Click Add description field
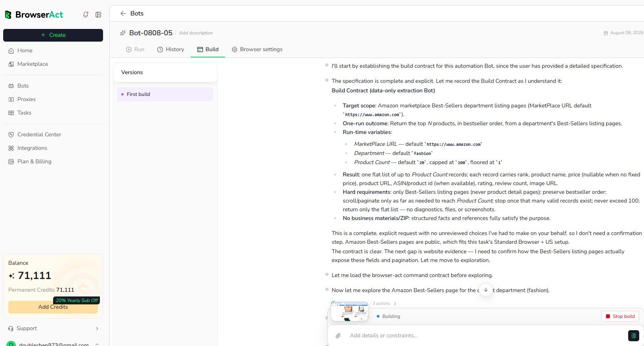 point(196,33)
